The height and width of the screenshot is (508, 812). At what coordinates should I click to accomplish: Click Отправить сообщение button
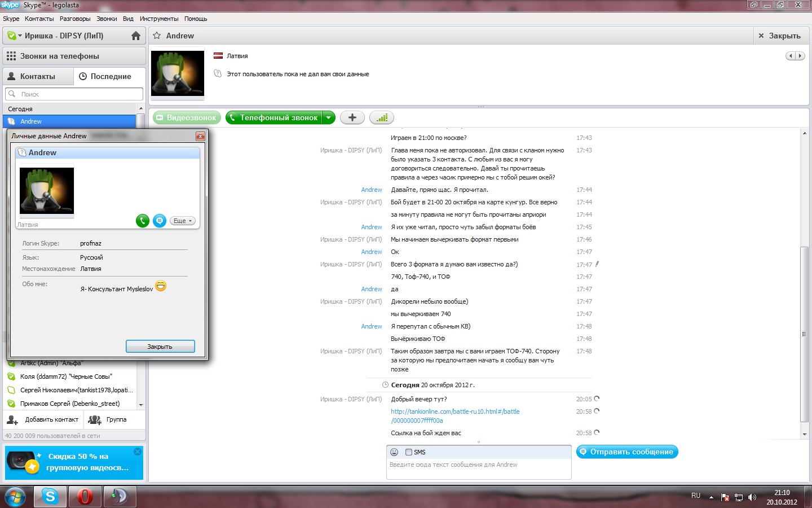click(x=627, y=452)
